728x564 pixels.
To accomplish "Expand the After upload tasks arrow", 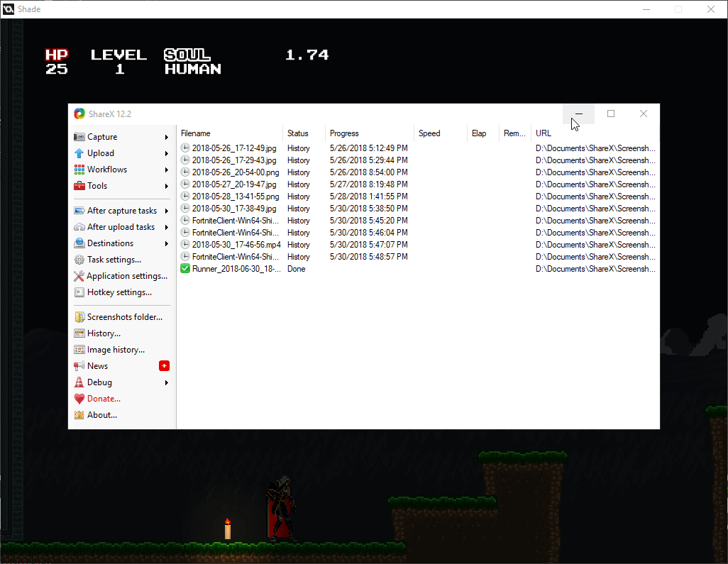I will click(166, 227).
